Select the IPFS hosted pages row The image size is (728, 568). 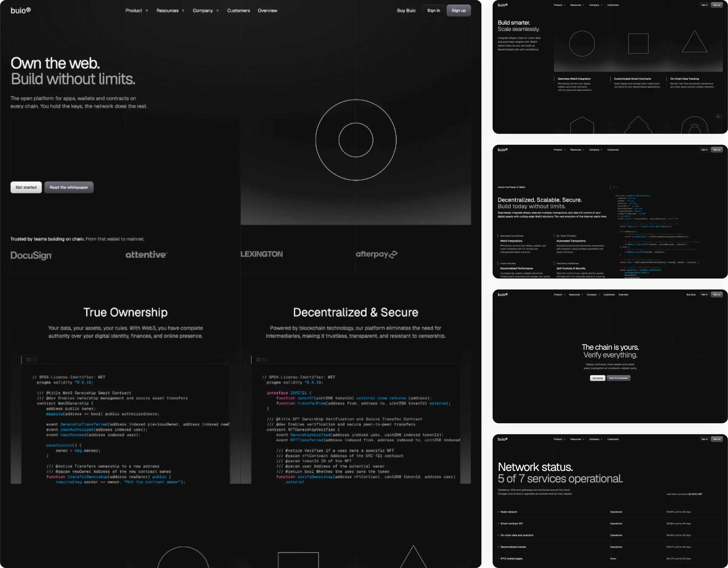(x=610, y=558)
